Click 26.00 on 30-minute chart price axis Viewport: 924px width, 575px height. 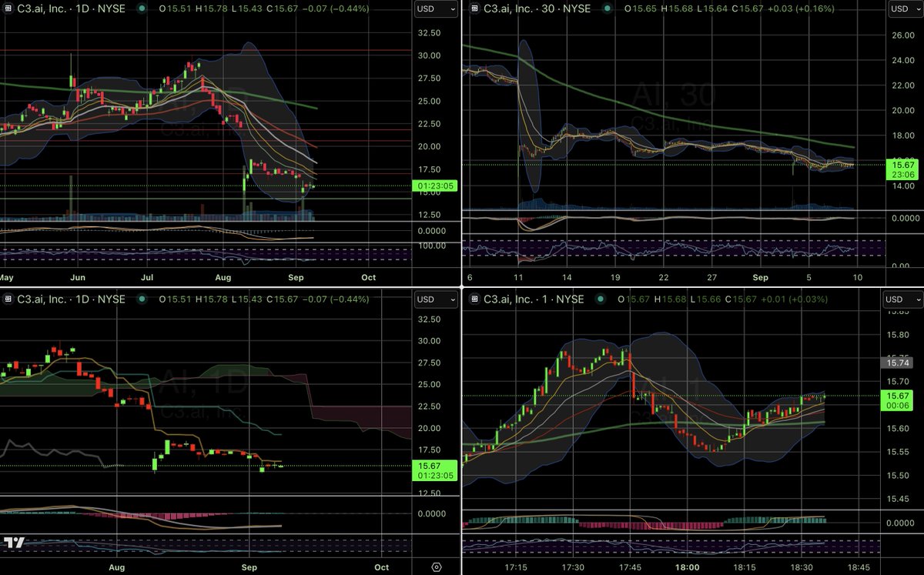click(x=902, y=35)
